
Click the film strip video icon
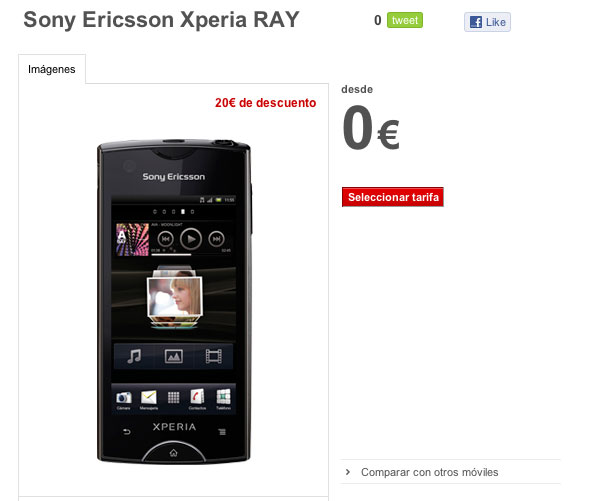coord(213,356)
